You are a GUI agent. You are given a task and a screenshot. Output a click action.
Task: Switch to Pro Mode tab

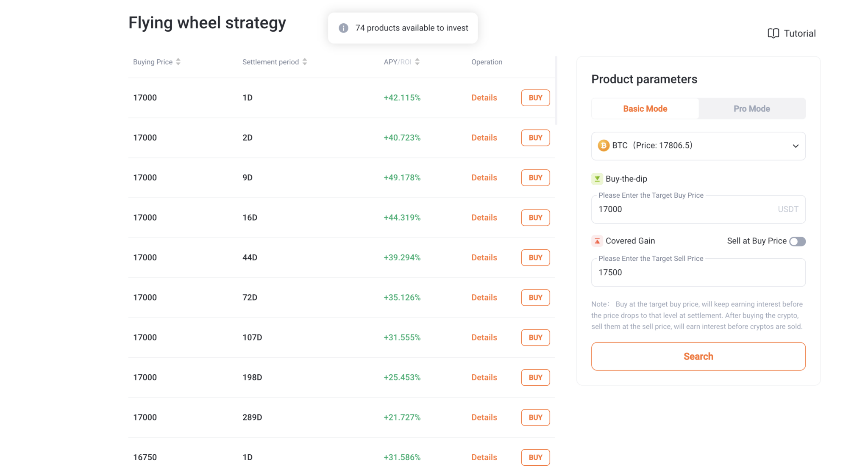coord(751,109)
